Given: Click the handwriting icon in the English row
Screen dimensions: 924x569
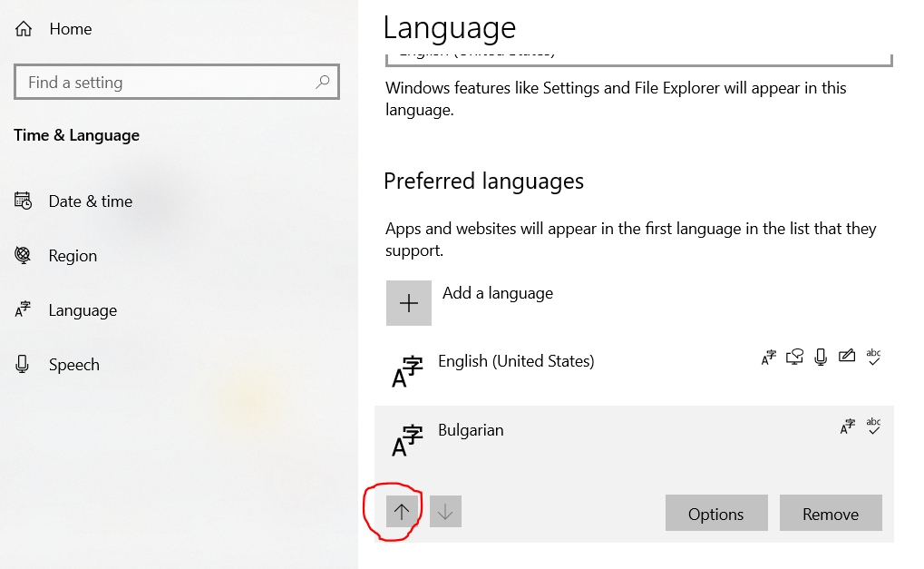Looking at the screenshot, I should [847, 356].
